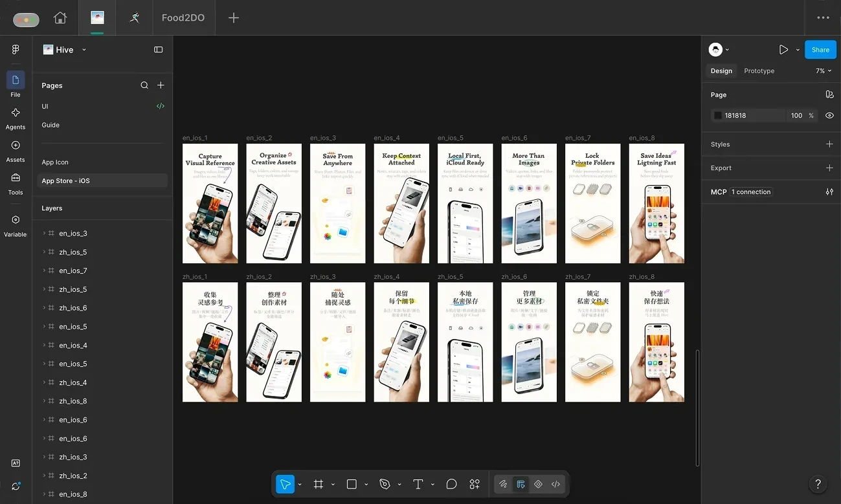Toggle page background color visibility eye
The height and width of the screenshot is (504, 841).
point(829,116)
